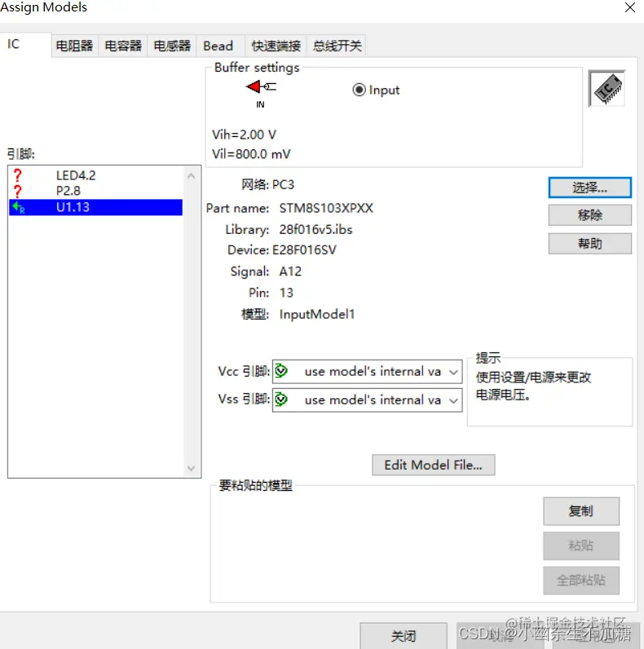This screenshot has width=644, height=649.
Task: Click the 帮助 button
Action: point(589,243)
